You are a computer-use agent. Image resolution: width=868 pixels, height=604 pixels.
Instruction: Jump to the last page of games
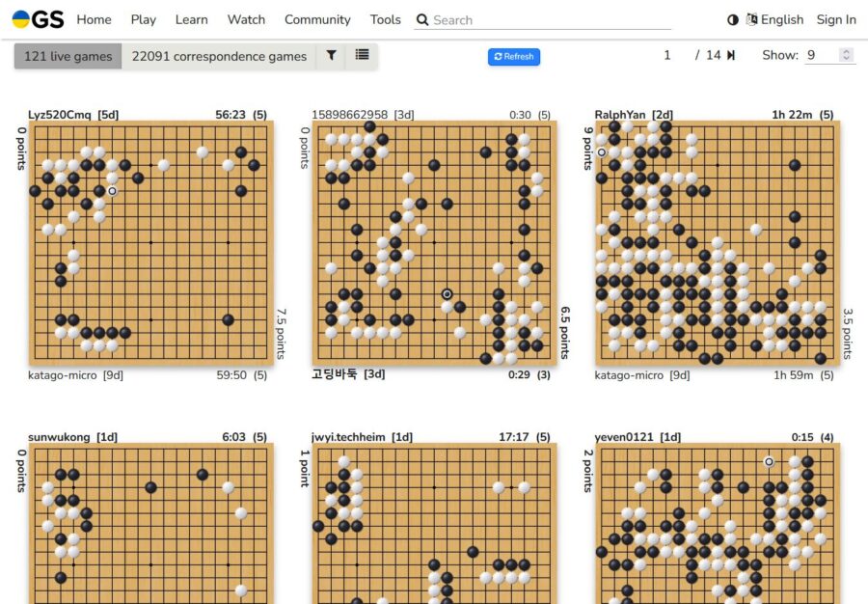coord(731,55)
